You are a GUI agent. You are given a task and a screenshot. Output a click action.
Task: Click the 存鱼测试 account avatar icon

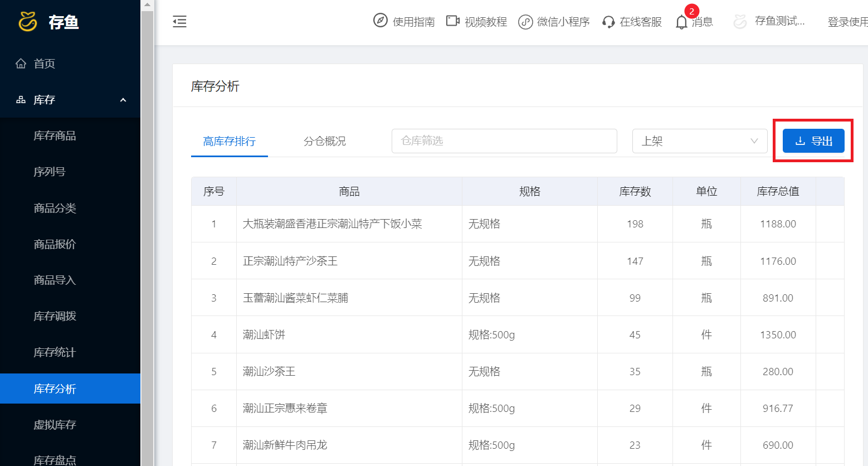pos(740,22)
